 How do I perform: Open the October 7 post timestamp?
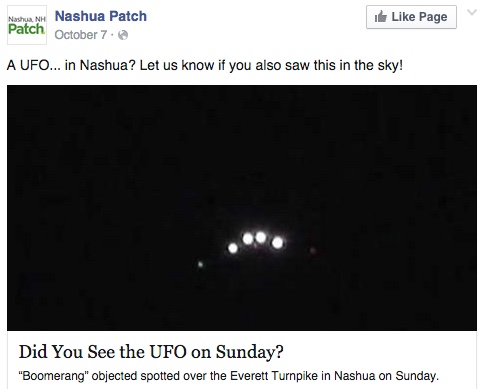(81, 35)
